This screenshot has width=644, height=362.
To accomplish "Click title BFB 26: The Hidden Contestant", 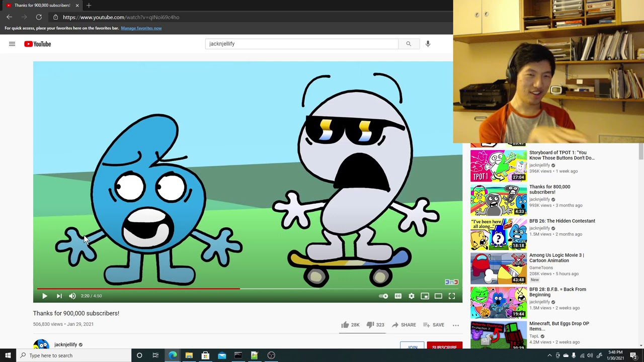I will point(562,221).
